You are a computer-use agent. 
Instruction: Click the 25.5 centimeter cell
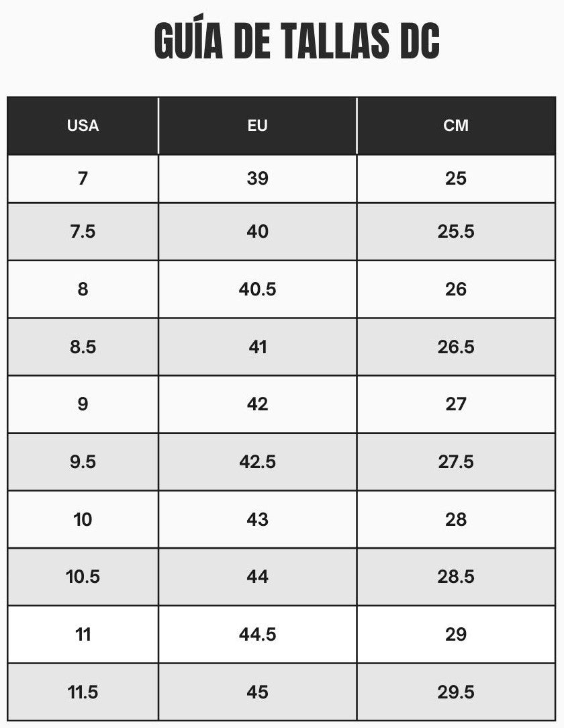coord(456,232)
